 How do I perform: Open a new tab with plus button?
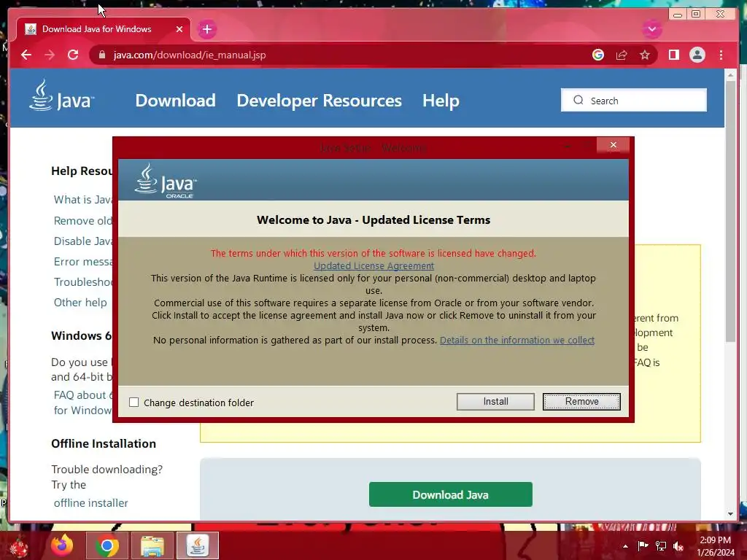click(206, 29)
